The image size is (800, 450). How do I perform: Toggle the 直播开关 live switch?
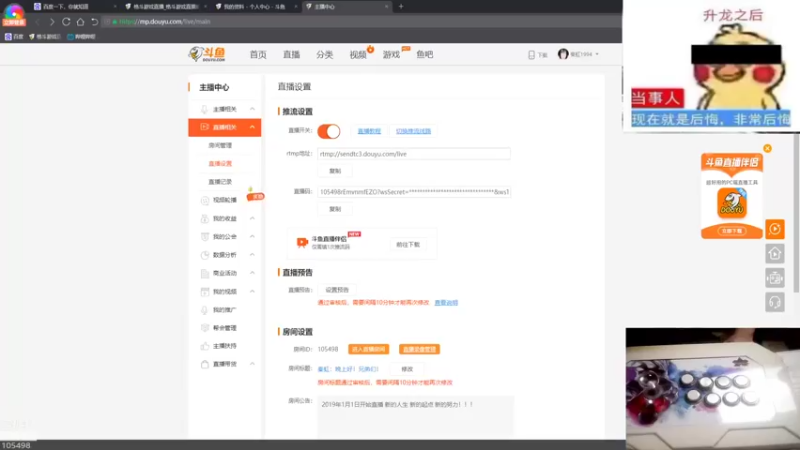[x=329, y=131]
